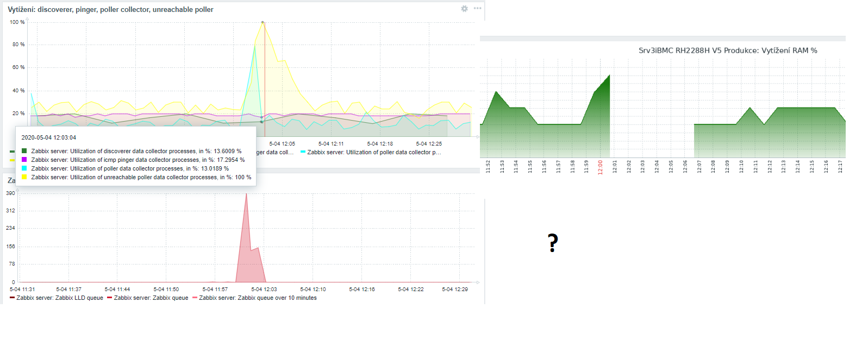
Task: Click the 80 % y-axis label
Action: pos(18,45)
